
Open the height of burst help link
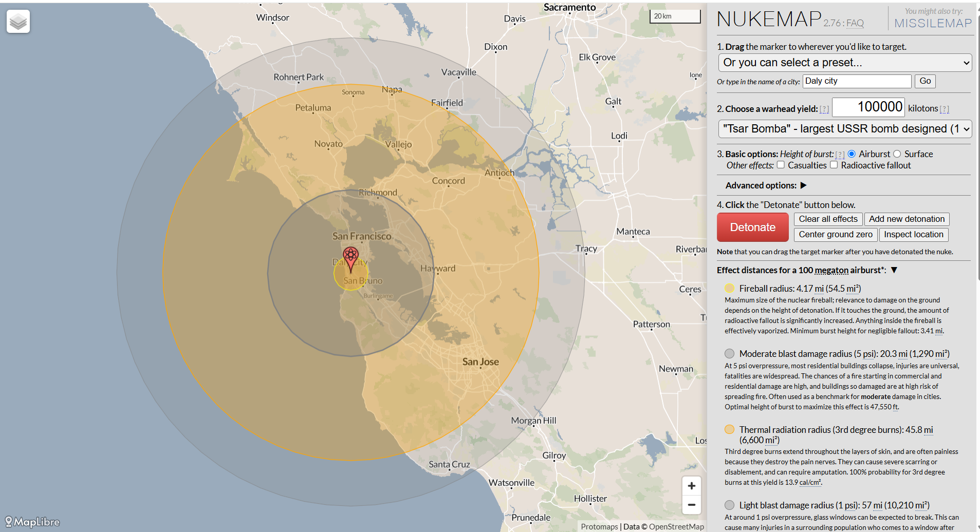[840, 154]
